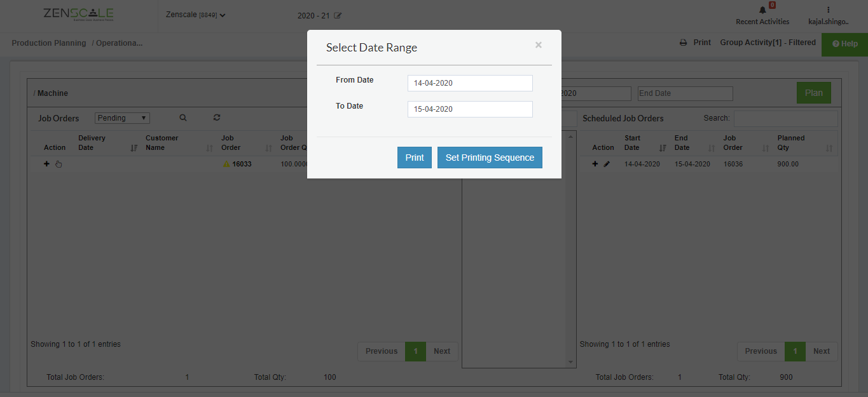Click page 1 in Scheduled orders pagination
This screenshot has width=868, height=397.
(x=795, y=351)
